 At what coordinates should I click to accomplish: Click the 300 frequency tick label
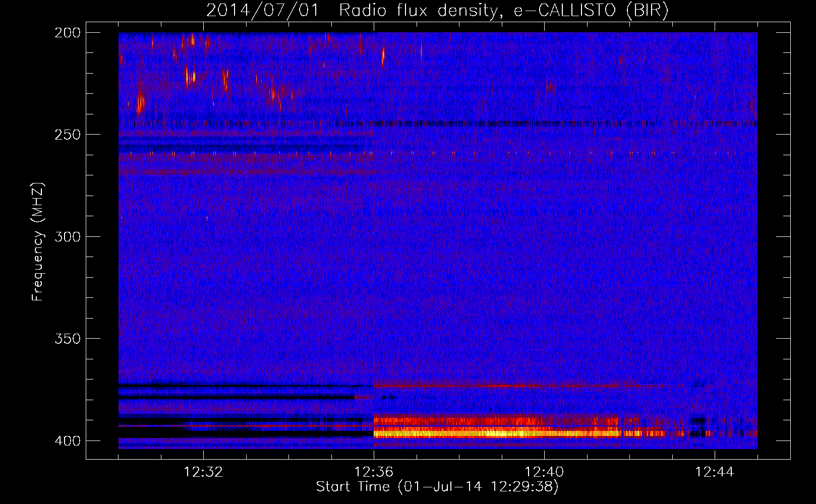coord(67,236)
